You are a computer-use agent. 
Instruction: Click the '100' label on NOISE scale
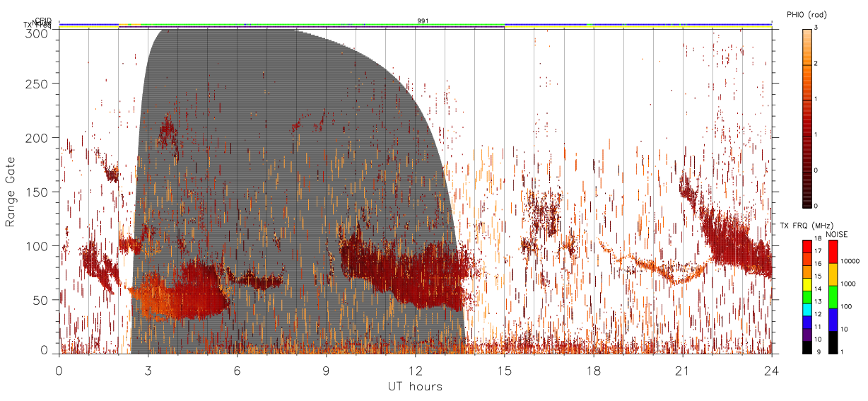846,307
